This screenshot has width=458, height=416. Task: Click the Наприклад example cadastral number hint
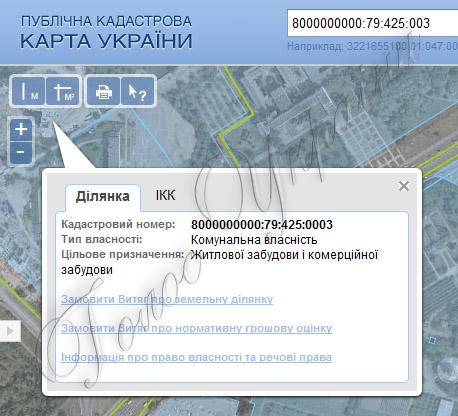[372, 46]
